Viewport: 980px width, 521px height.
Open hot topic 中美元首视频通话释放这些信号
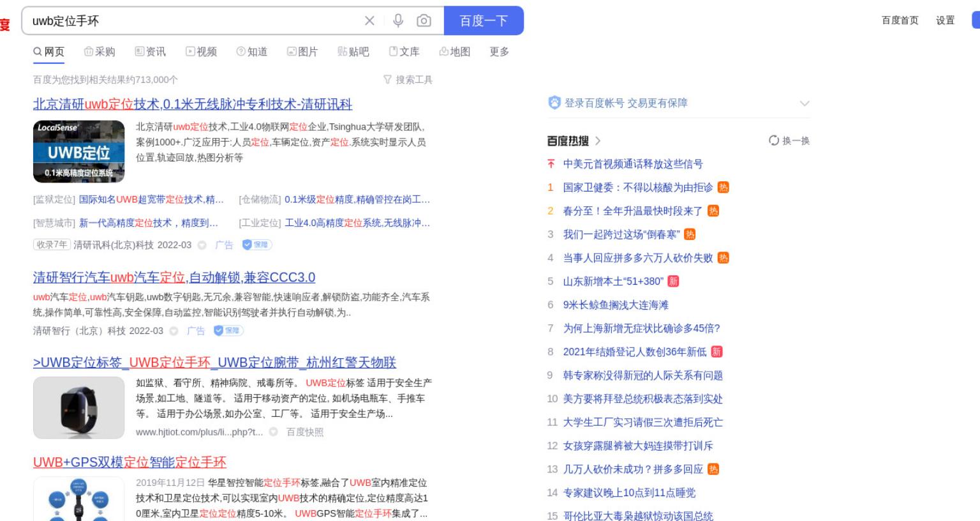(633, 164)
